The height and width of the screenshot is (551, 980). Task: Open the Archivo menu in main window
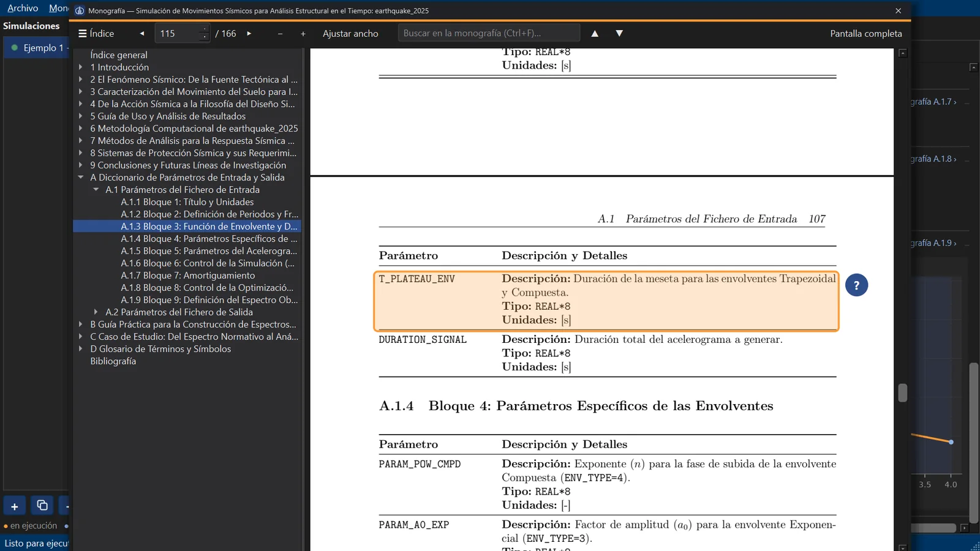23,8
